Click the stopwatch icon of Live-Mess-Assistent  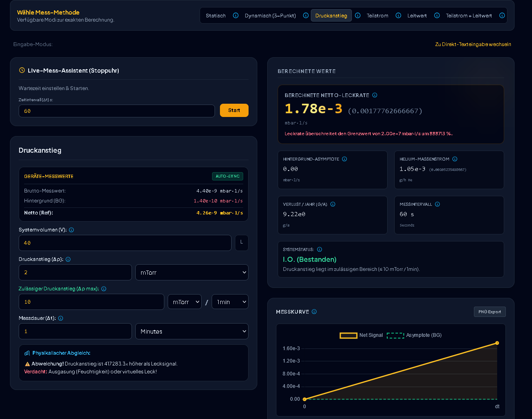point(22,71)
